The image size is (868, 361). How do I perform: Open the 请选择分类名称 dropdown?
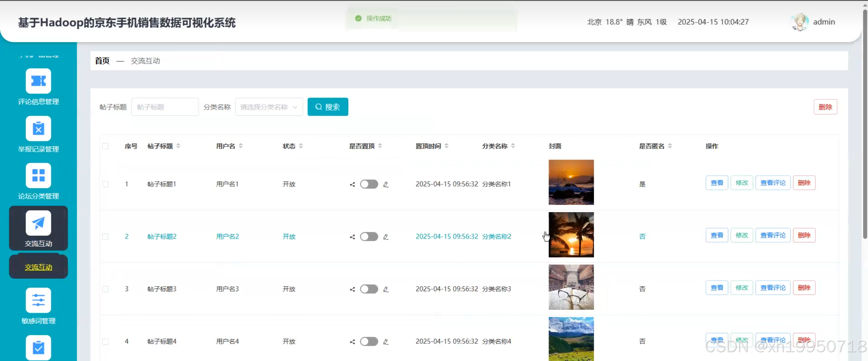(269, 107)
